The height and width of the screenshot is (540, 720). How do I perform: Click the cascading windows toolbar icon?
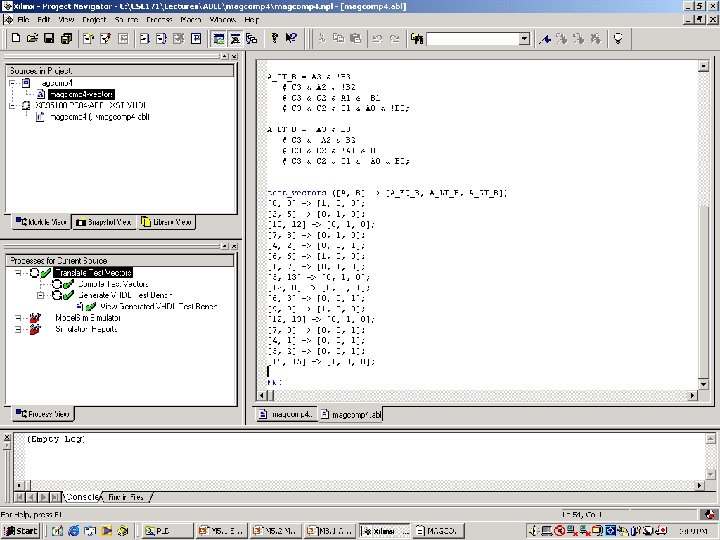coord(252,39)
